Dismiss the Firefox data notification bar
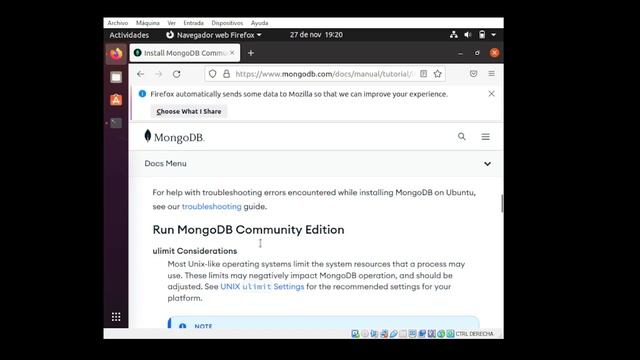640x360 pixels. [491, 94]
